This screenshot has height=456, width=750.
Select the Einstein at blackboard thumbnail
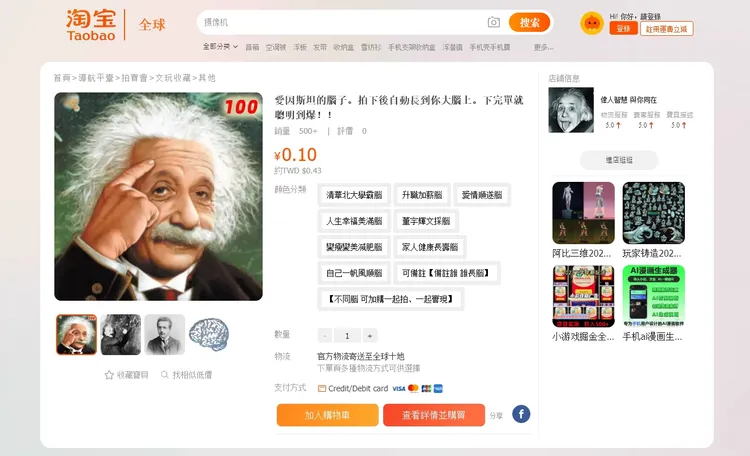[121, 334]
